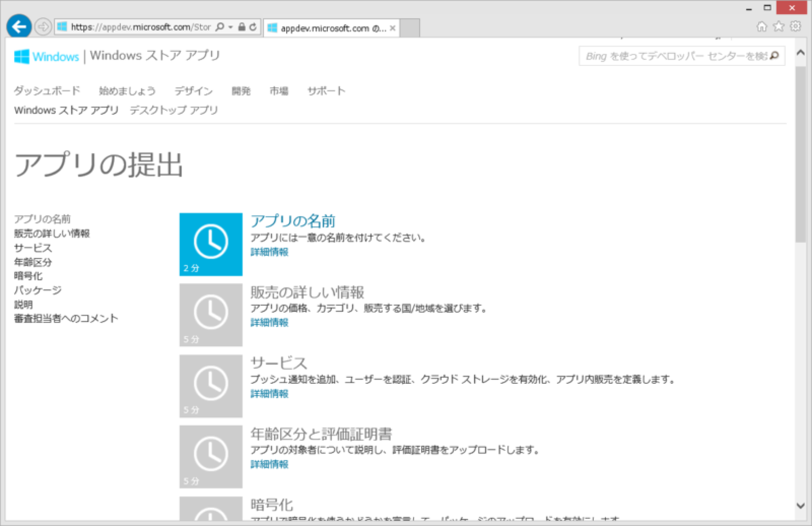The width and height of the screenshot is (812, 526).
Task: Click the アプリの名前 heading link
Action: (293, 221)
